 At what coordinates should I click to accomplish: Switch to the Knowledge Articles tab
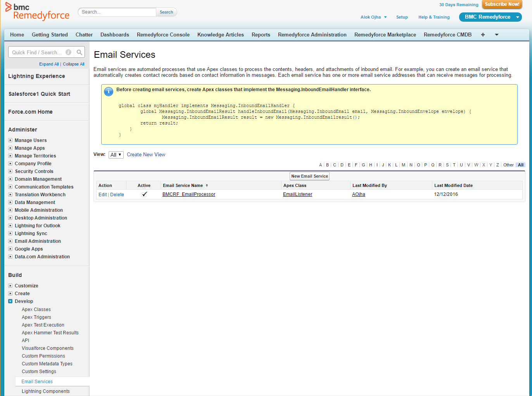[x=220, y=35]
